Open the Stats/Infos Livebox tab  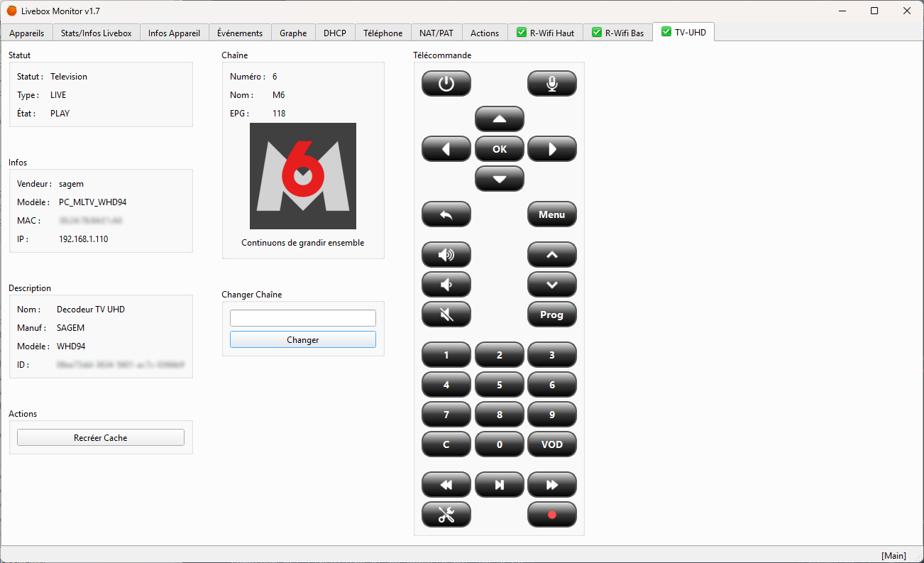pos(97,33)
